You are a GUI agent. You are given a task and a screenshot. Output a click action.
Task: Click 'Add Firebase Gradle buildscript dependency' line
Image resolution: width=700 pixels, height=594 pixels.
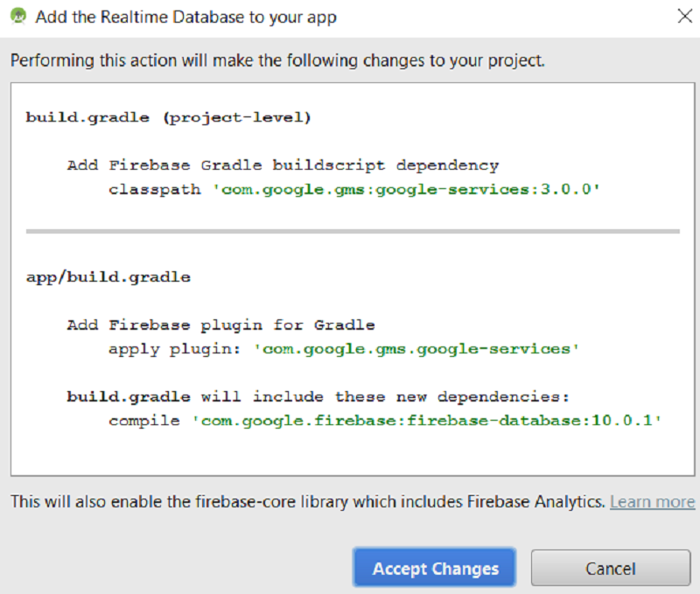(x=283, y=165)
